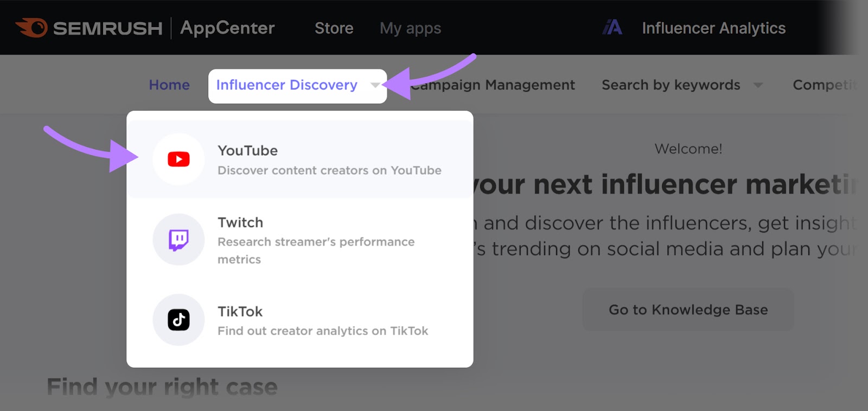868x411 pixels.
Task: Go to the Home tab
Action: (x=169, y=85)
